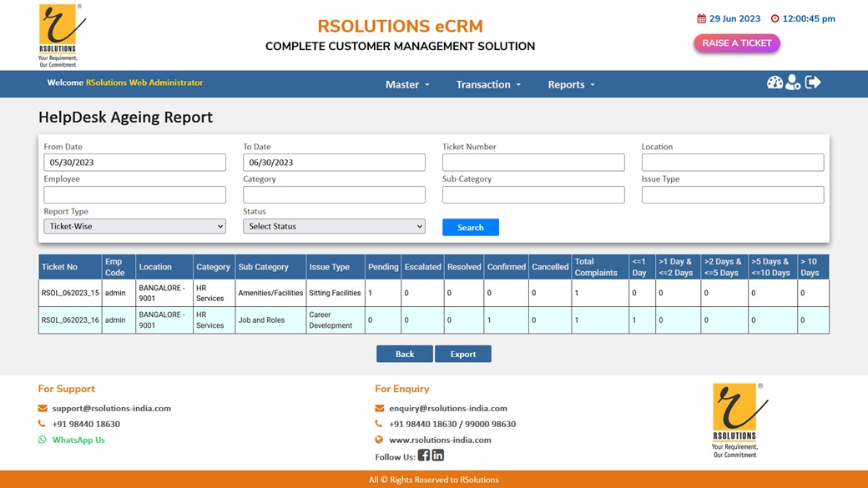Viewport: 868px width, 488px height.
Task: Focus the From Date field
Action: (x=134, y=163)
